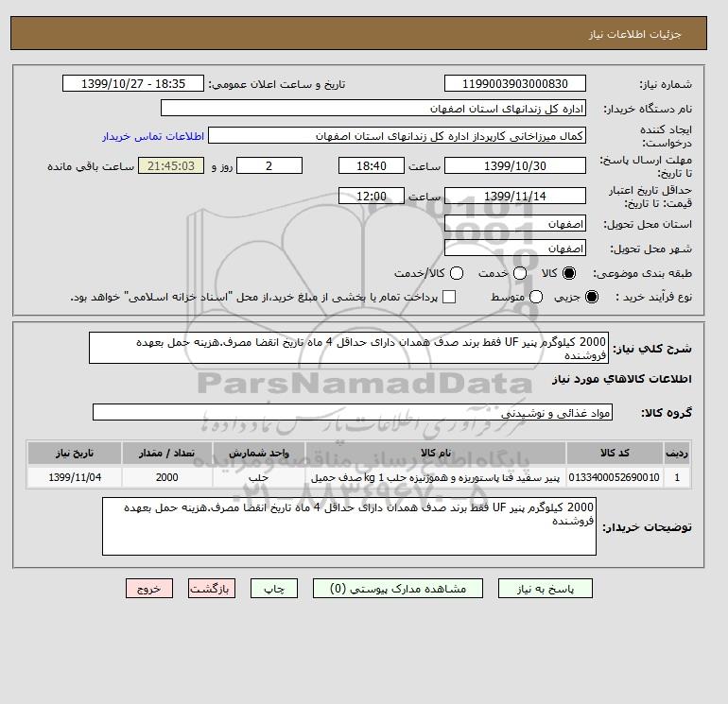Click the need number field 1199003903000830
This screenshot has height=704, width=728.
[x=515, y=83]
